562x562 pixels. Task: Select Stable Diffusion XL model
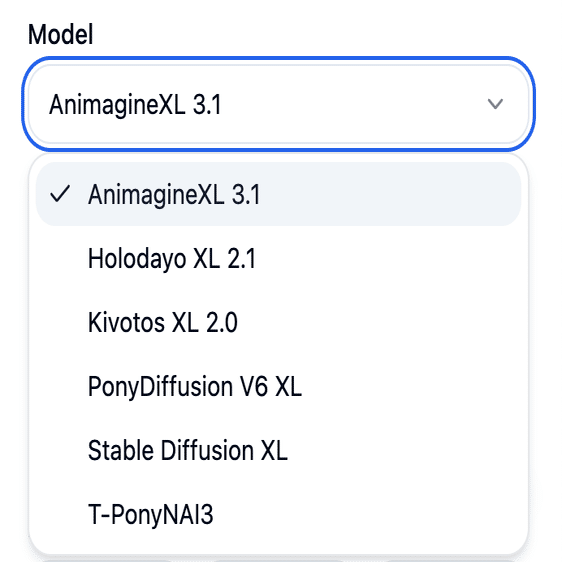[278, 450]
